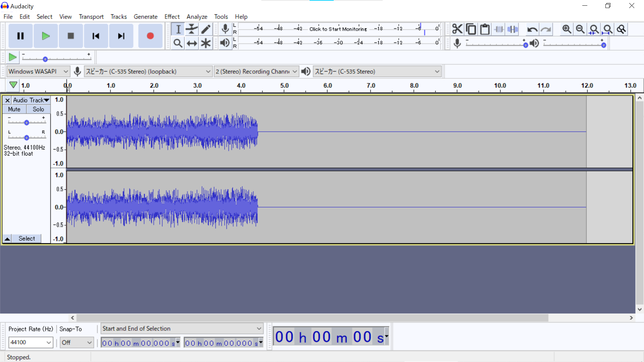Open the Generate menu
The height and width of the screenshot is (362, 644).
tap(146, 16)
